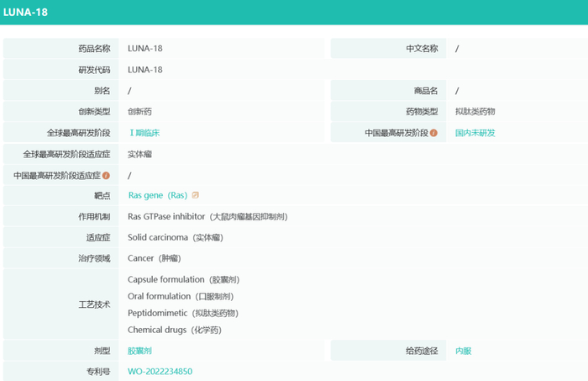Click info icon beside 中国最高研发阶段适应症 label
The width and height of the screenshot is (588, 381).
106,175
